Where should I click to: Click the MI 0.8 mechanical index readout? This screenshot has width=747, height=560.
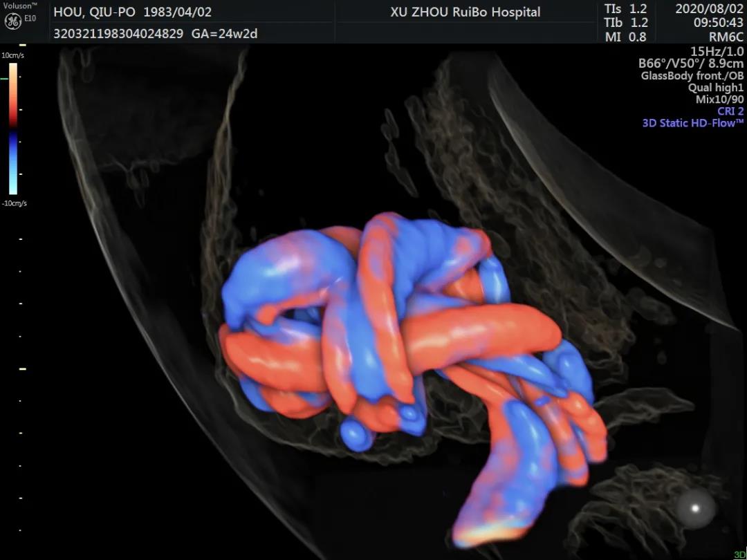(625, 37)
